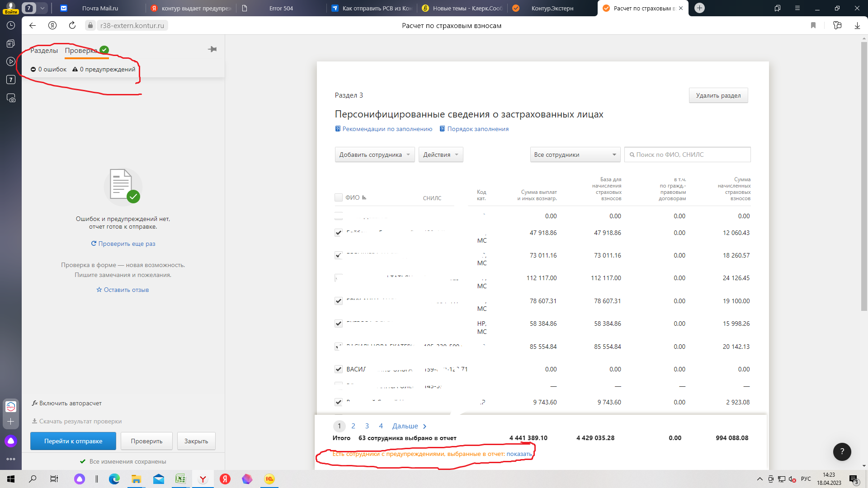This screenshot has height=488, width=868.
Task: Open Excel from taskbar
Action: tap(180, 479)
